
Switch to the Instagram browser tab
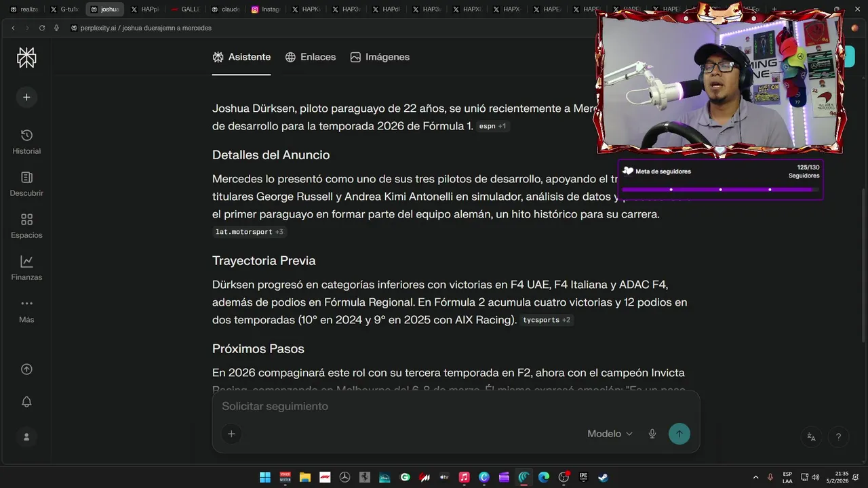(265, 9)
